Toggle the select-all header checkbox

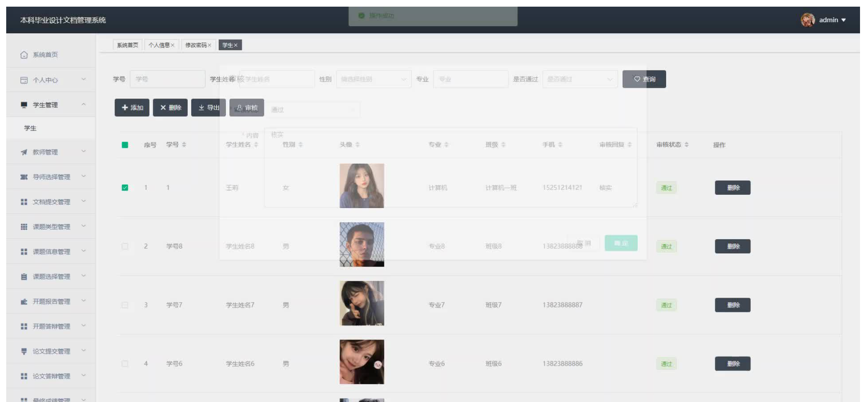tap(125, 145)
